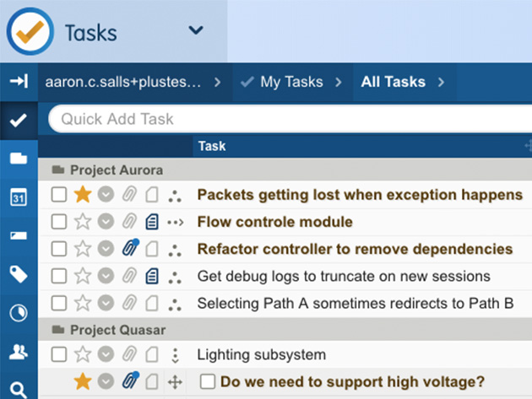Image resolution: width=532 pixels, height=399 pixels.
Task: Star the Flow controle module task
Action: tap(83, 222)
